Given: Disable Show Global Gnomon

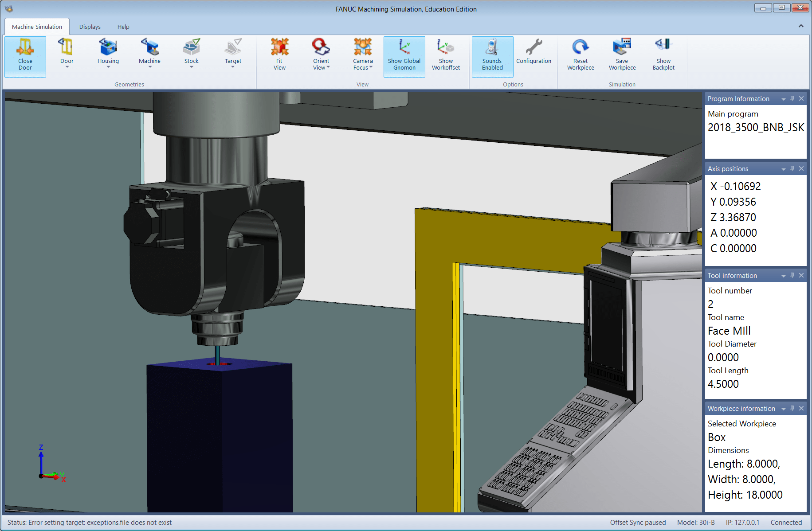Looking at the screenshot, I should coord(404,56).
